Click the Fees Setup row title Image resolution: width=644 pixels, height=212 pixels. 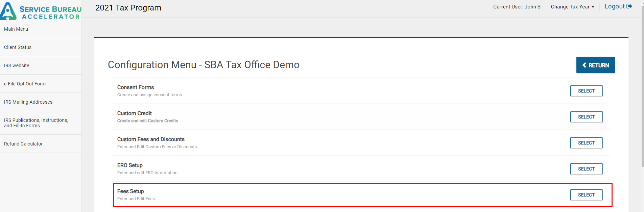(130, 191)
